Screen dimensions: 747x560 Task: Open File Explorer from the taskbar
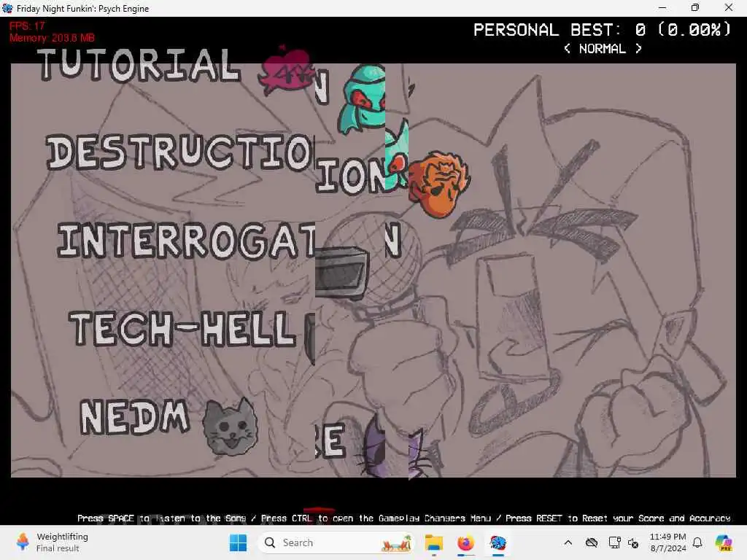[434, 542]
